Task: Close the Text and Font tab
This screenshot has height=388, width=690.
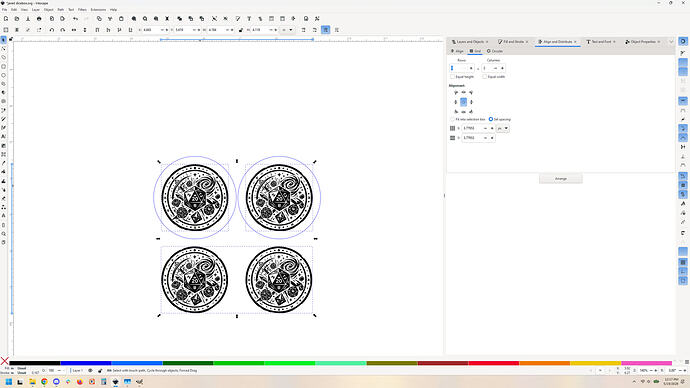Action: click(x=614, y=42)
